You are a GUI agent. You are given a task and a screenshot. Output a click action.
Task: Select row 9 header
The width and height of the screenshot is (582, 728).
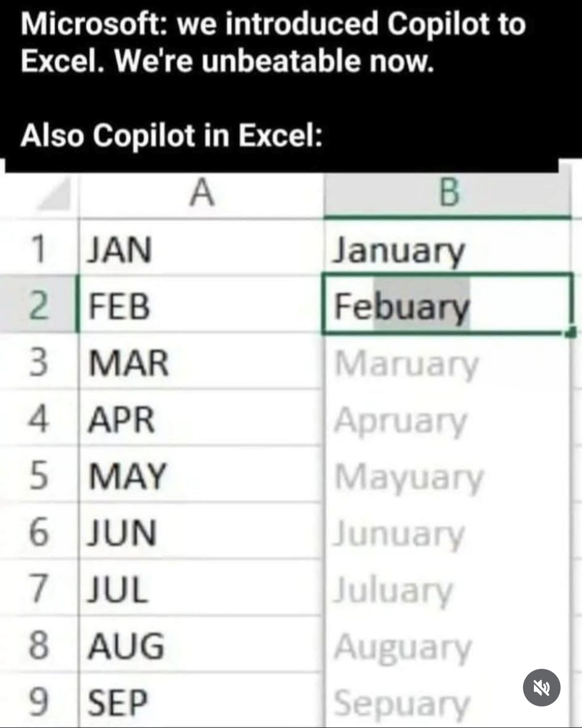[38, 702]
